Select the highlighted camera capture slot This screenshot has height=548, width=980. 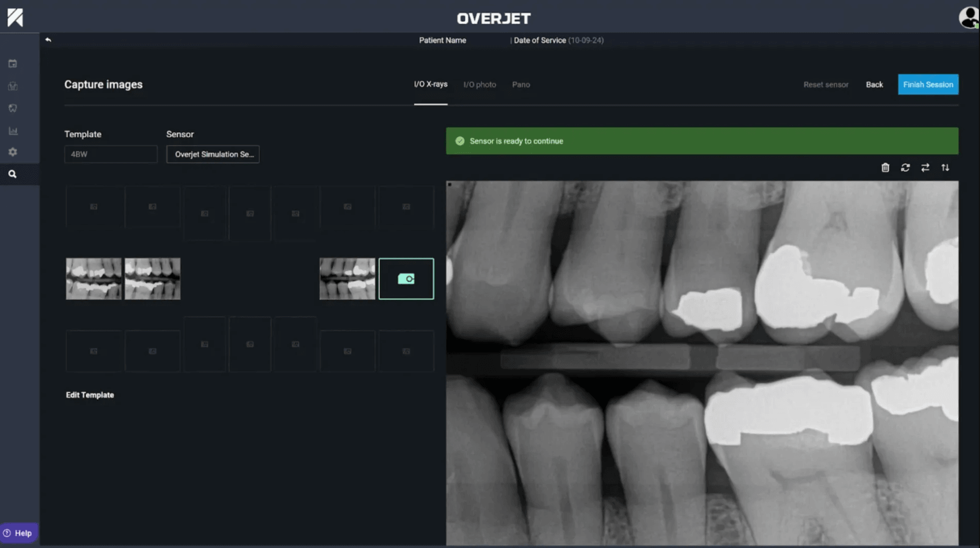406,279
